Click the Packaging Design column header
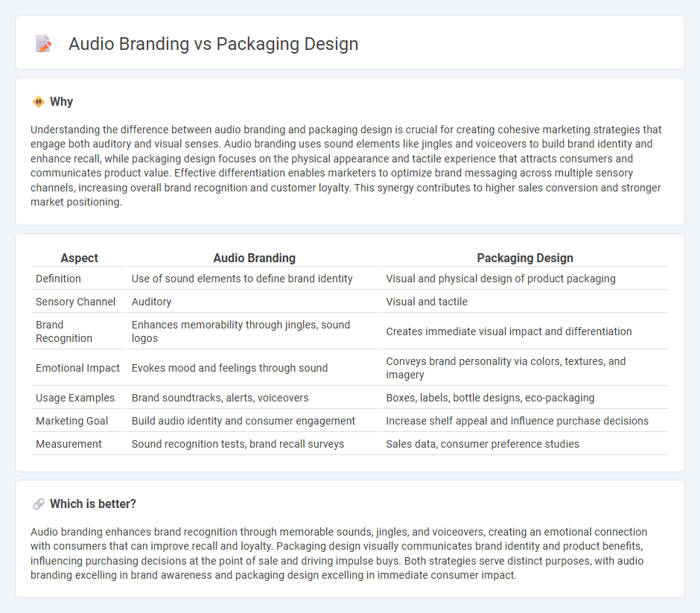This screenshot has width=700, height=613. pos(525,258)
